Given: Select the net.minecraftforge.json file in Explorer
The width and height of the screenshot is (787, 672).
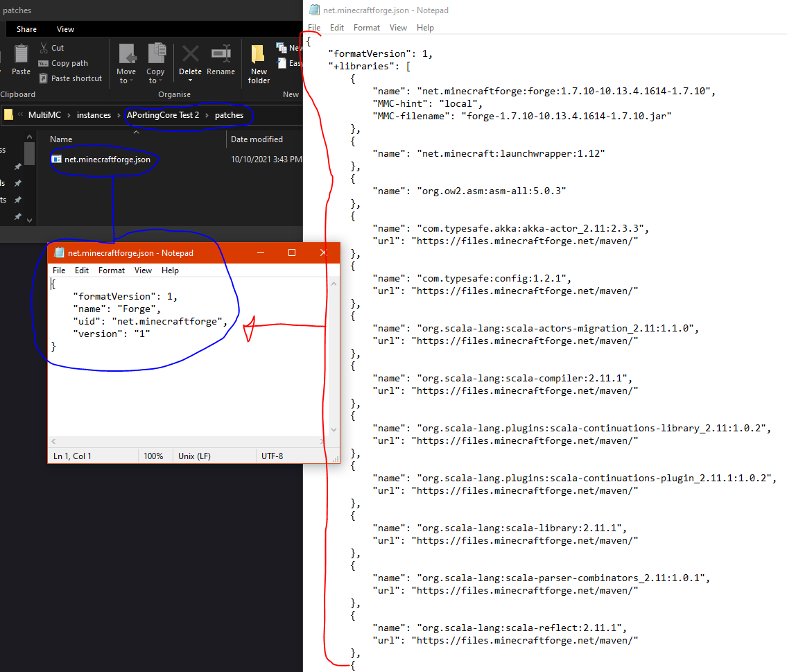Looking at the screenshot, I should pos(107,159).
